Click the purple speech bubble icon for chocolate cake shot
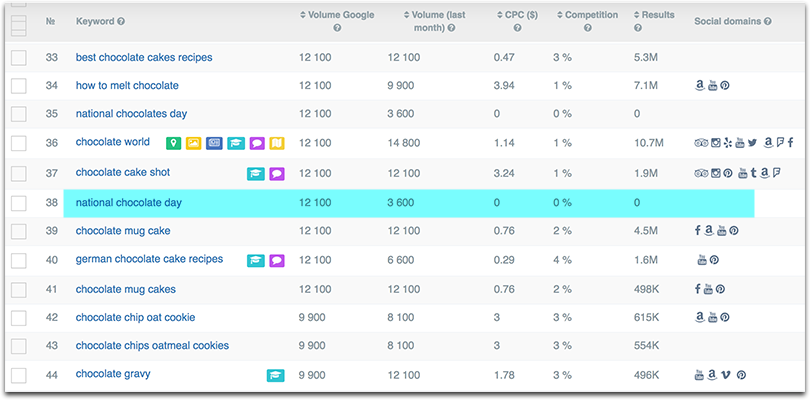This screenshot has width=810, height=400. tap(277, 174)
